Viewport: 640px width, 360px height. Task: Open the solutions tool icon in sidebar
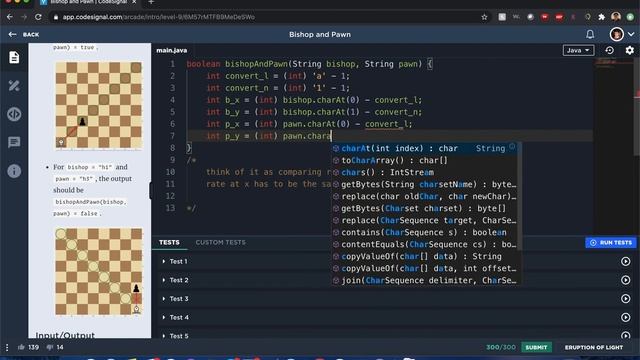point(14,86)
